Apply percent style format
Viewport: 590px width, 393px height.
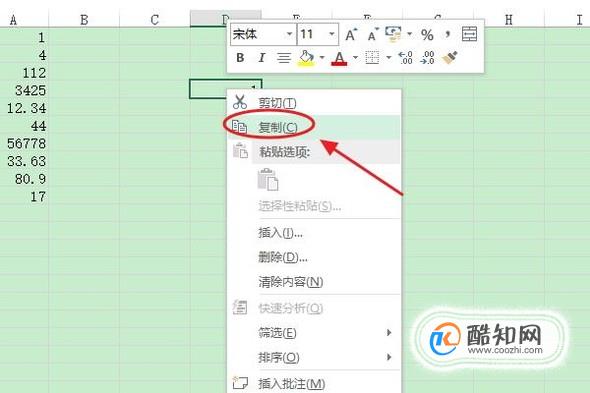[x=427, y=35]
